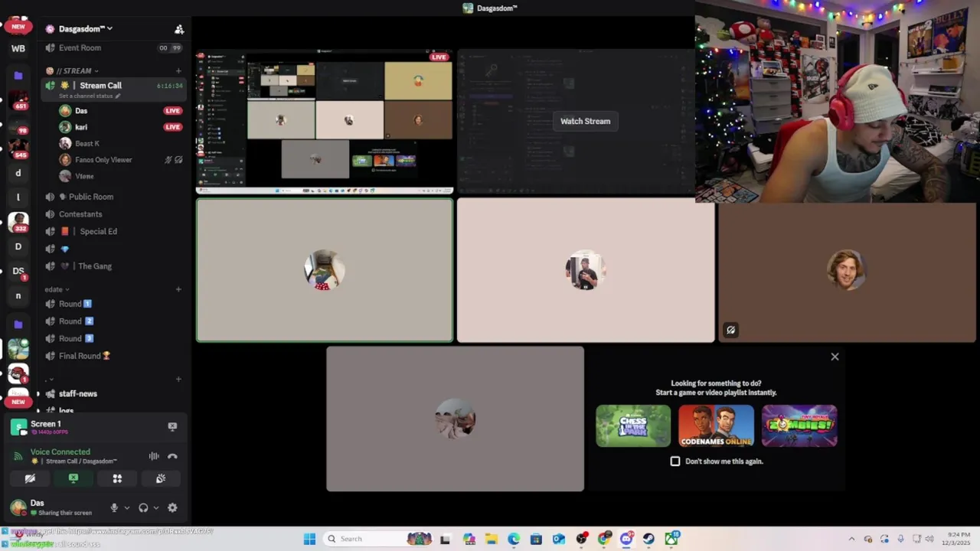
Task: Open the server with 651 badge
Action: point(18,100)
